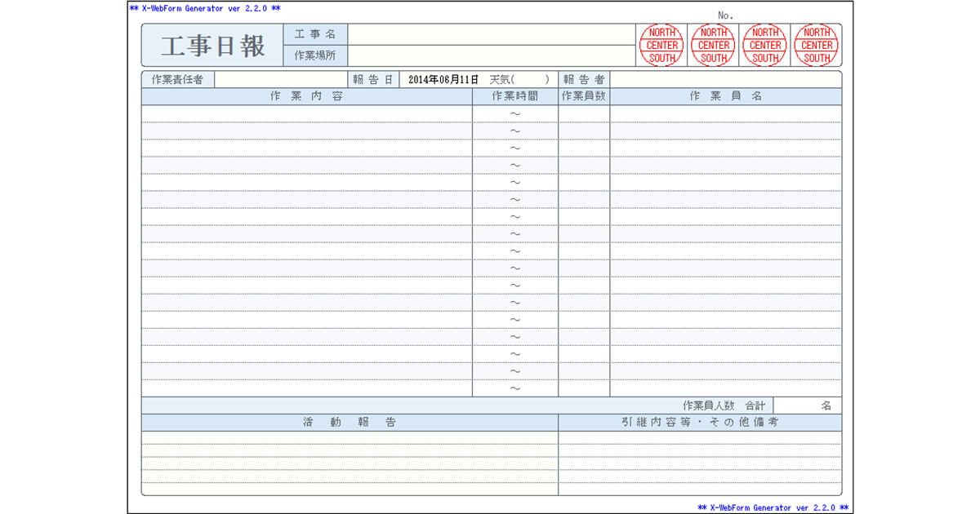Select the 報告者 input field
980x514 pixels.
click(x=725, y=80)
